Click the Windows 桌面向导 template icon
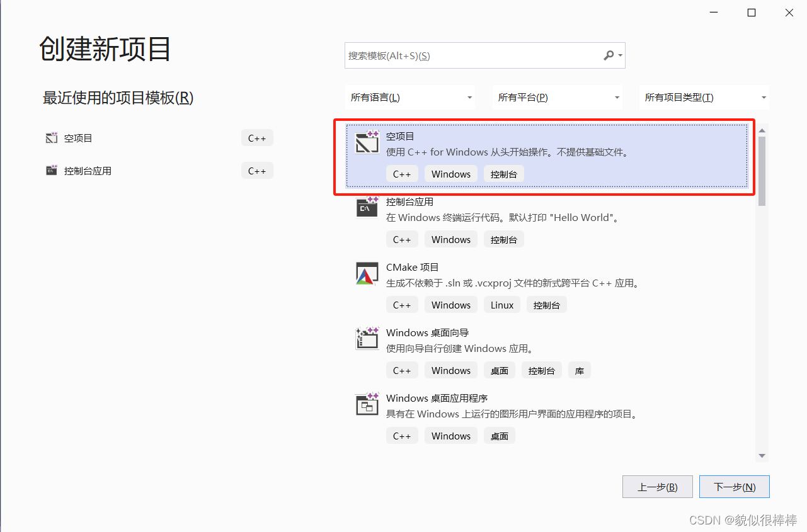 [367, 338]
